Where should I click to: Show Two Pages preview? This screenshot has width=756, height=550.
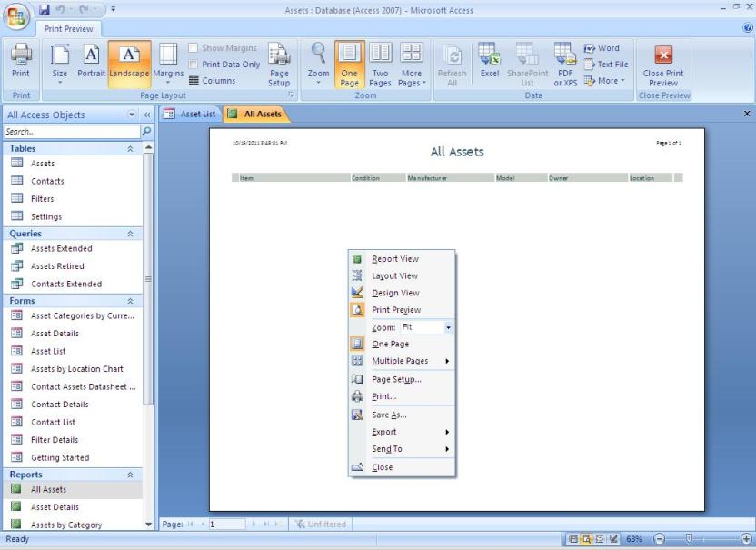381,63
